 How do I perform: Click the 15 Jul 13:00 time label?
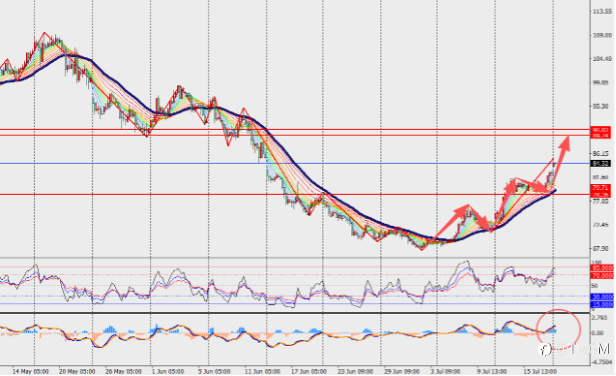point(540,371)
